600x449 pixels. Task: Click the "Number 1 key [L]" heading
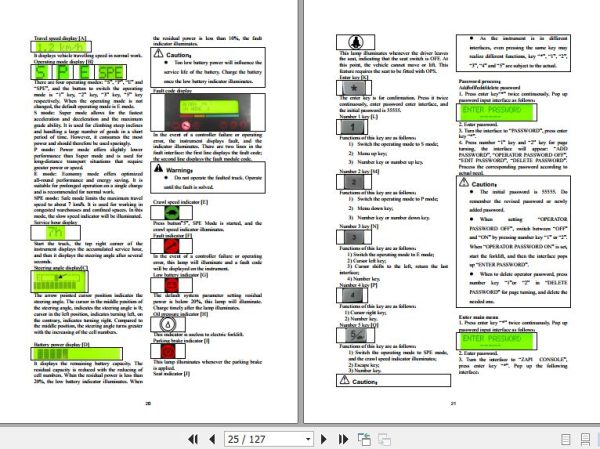pyautogui.click(x=358, y=116)
